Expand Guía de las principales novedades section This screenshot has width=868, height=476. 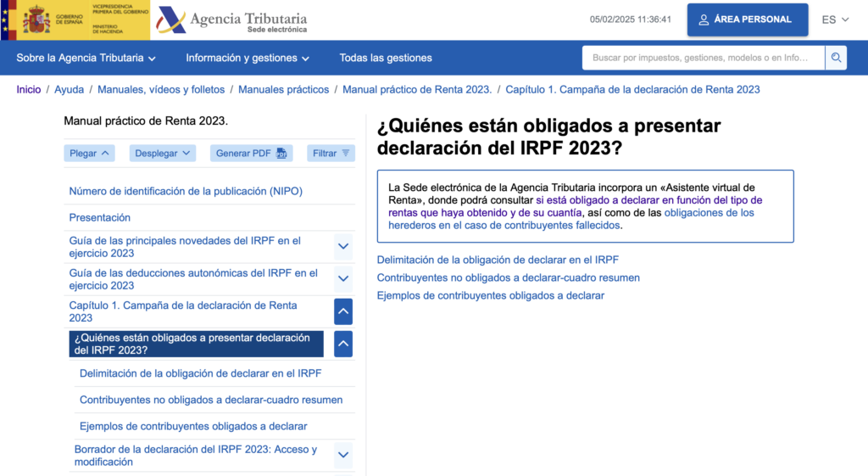tap(343, 247)
